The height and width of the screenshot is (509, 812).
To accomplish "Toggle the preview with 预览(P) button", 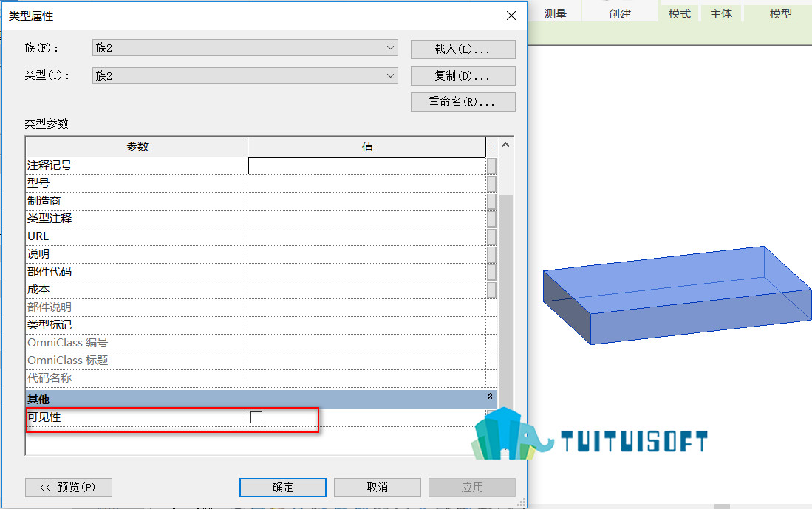I will tap(69, 488).
